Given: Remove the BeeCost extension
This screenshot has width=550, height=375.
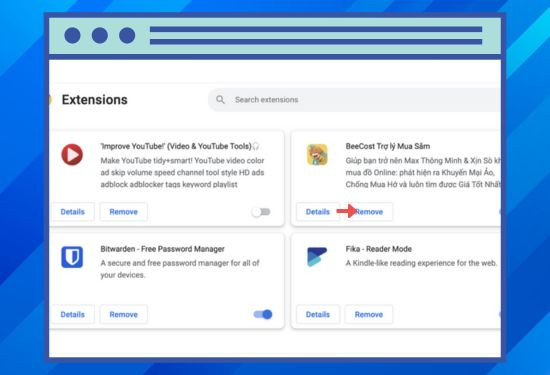Looking at the screenshot, I should tap(369, 212).
